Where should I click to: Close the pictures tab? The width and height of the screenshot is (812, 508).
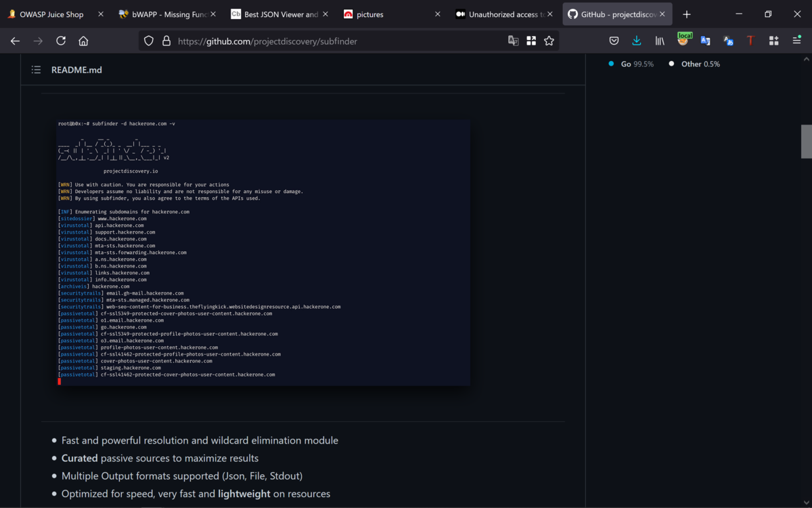[438, 14]
